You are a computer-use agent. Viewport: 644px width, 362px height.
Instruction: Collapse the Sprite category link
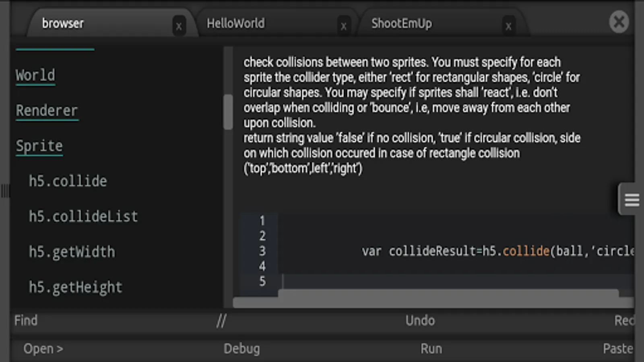pos(39,146)
